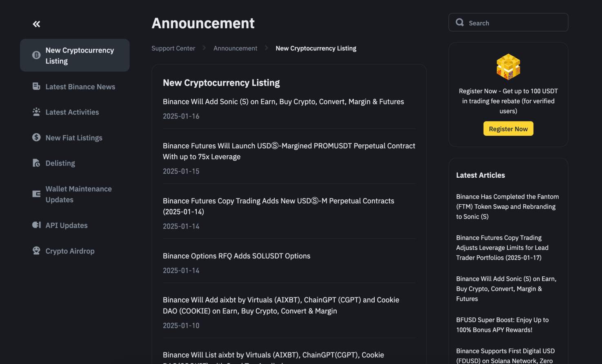Select Crypto Airdrop in sidebar
Image resolution: width=602 pixels, height=364 pixels.
tap(70, 251)
